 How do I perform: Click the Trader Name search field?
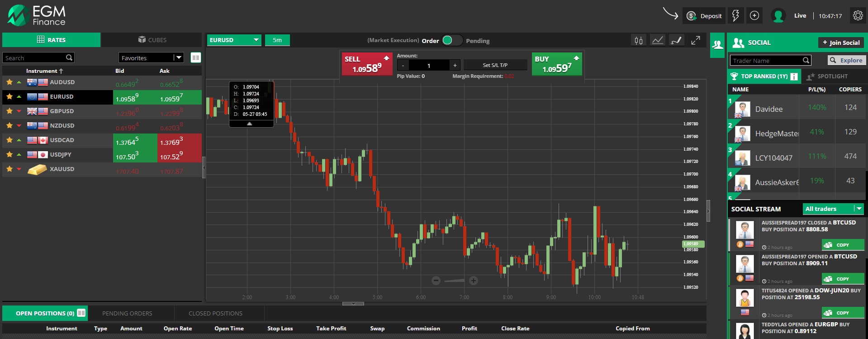[x=766, y=60]
